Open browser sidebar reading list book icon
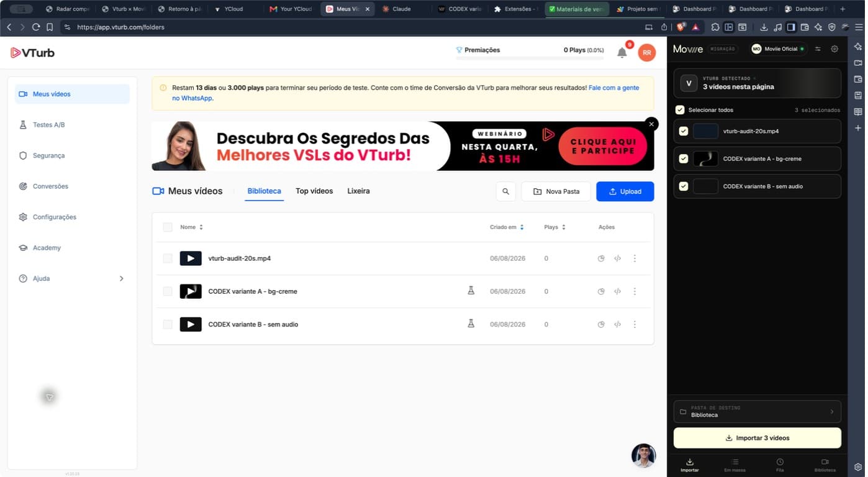 (858, 112)
